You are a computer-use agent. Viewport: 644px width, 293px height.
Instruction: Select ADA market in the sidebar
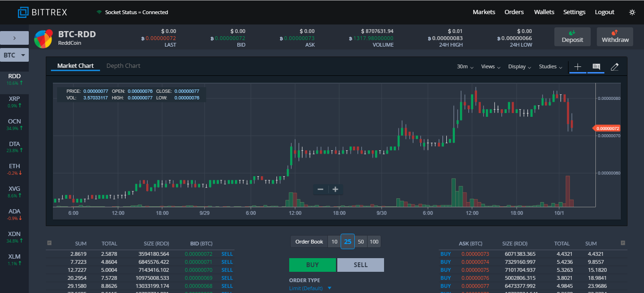(14, 215)
